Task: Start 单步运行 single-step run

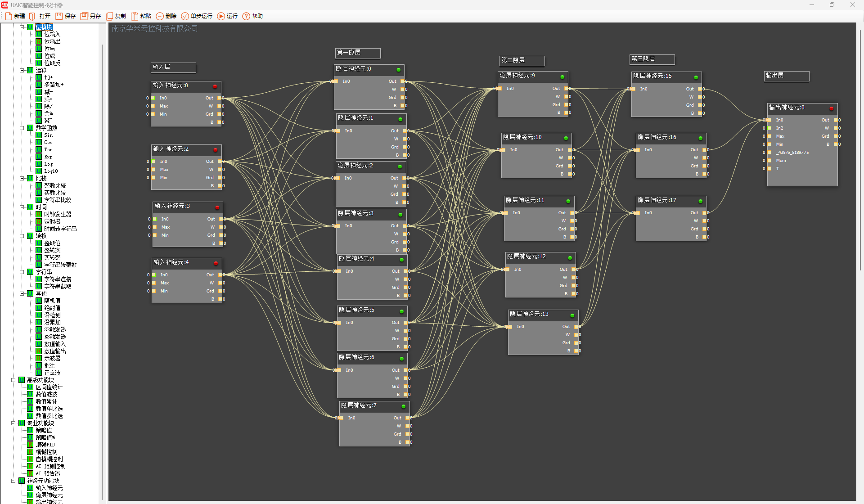Action: [185, 16]
